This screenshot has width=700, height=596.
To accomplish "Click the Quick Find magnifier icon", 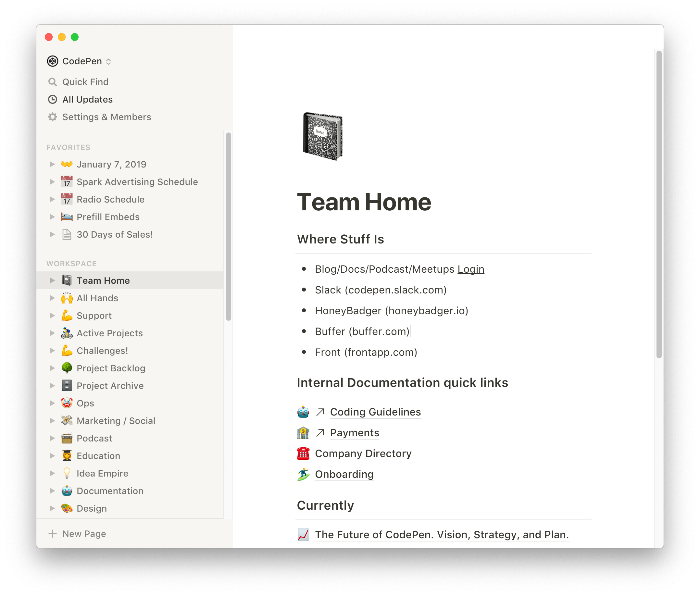I will click(x=52, y=82).
